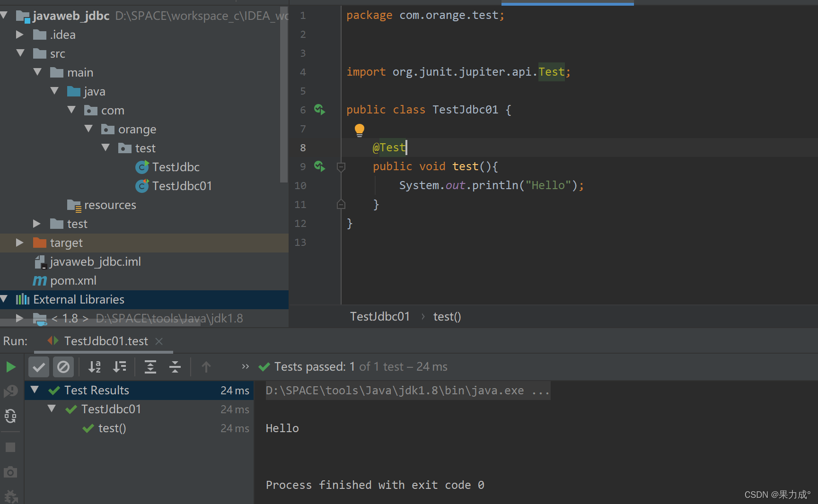Select test() result entry
Viewport: 818px width, 504px height.
(112, 428)
